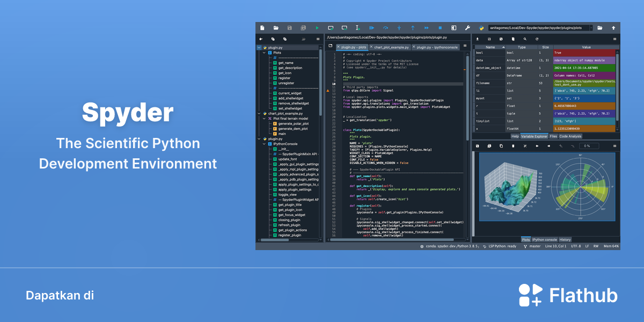Image resolution: width=644 pixels, height=322 pixels.
Task: Switch to the chart_plot_example.py editor tab
Action: click(392, 47)
